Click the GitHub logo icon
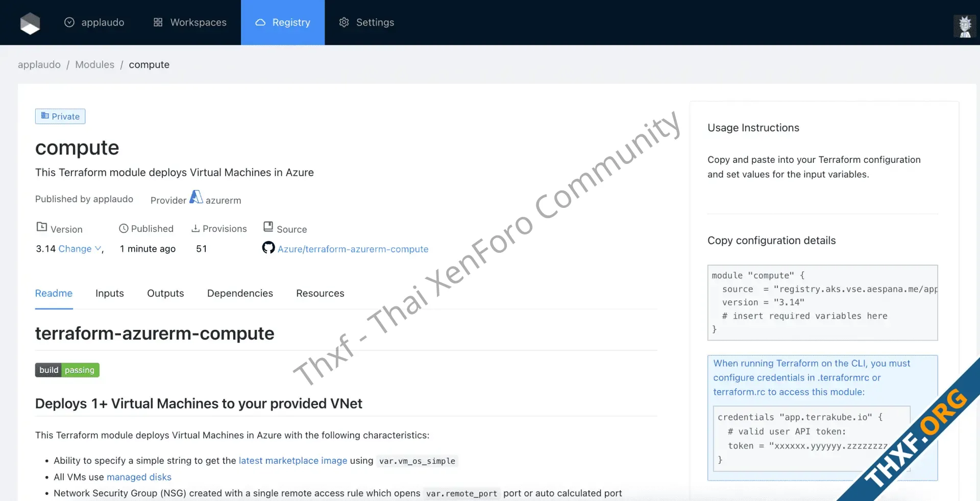Viewport: 980px width, 501px height. (268, 248)
